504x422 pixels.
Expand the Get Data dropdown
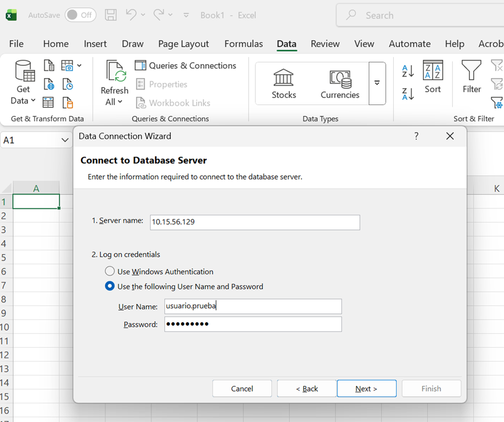pyautogui.click(x=23, y=100)
